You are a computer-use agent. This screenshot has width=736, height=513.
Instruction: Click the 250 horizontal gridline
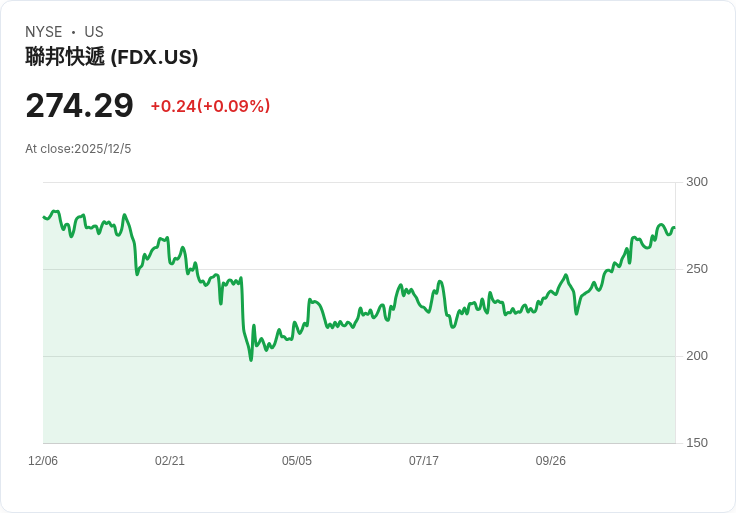pos(359,269)
